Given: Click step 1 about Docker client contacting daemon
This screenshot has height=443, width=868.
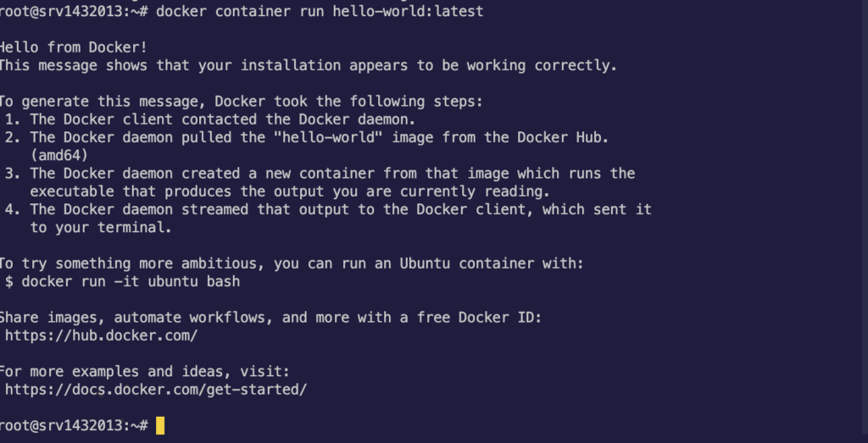Looking at the screenshot, I should [222, 119].
